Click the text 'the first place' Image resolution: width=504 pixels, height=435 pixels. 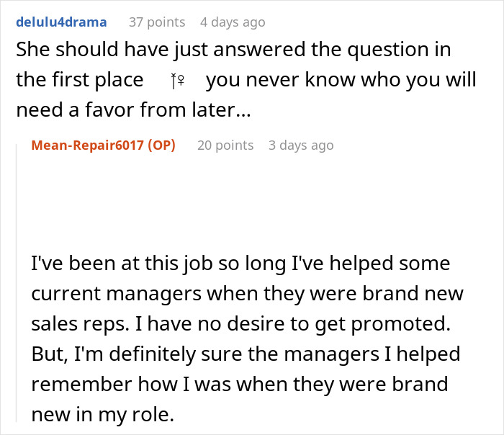point(80,80)
